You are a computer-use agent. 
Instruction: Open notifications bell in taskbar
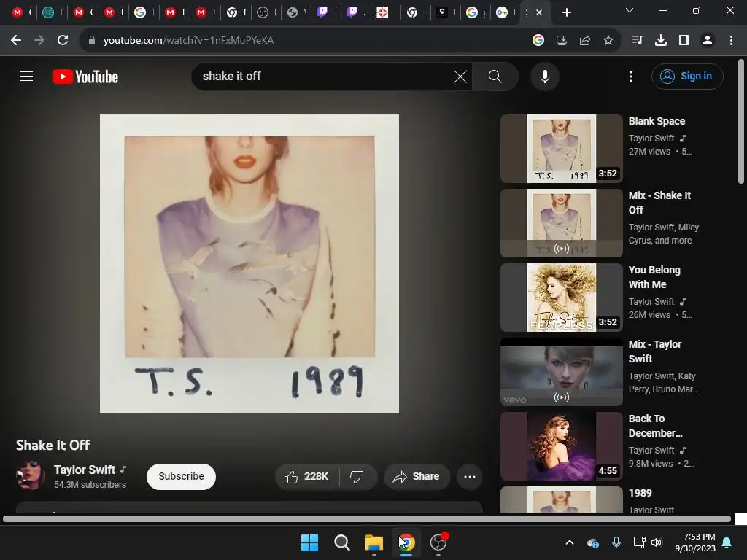(x=727, y=542)
